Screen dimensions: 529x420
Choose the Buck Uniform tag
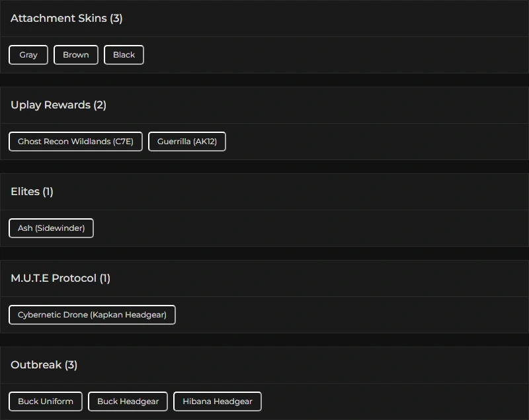tap(46, 401)
